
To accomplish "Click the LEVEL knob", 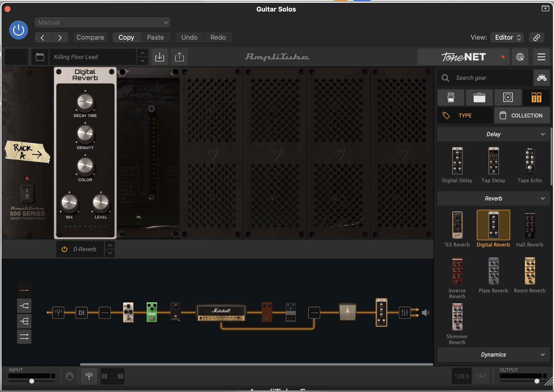I will coord(101,203).
